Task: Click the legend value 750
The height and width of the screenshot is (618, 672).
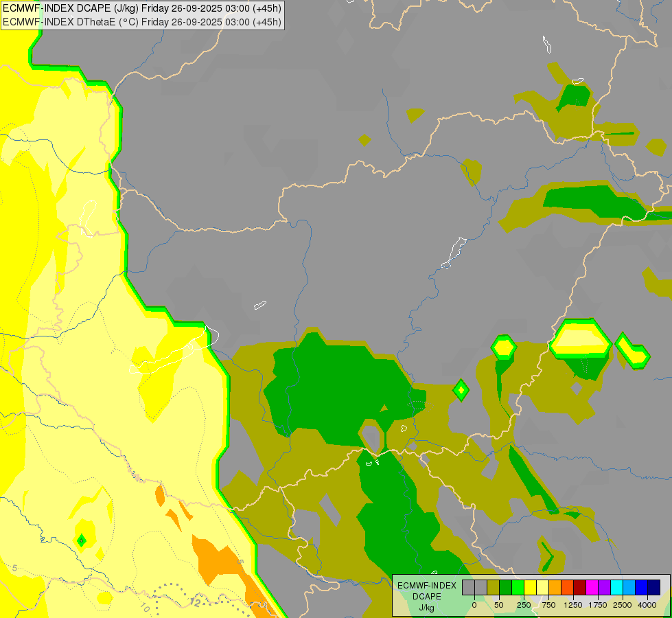Action: 548,605
